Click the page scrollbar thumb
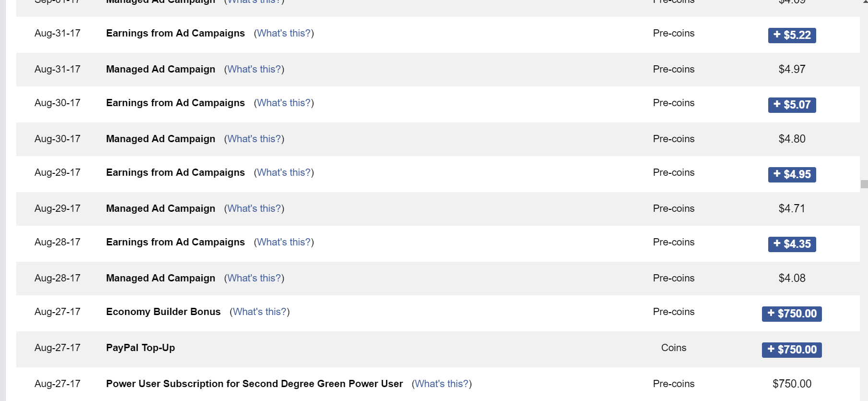This screenshot has width=868, height=401. click(864, 184)
